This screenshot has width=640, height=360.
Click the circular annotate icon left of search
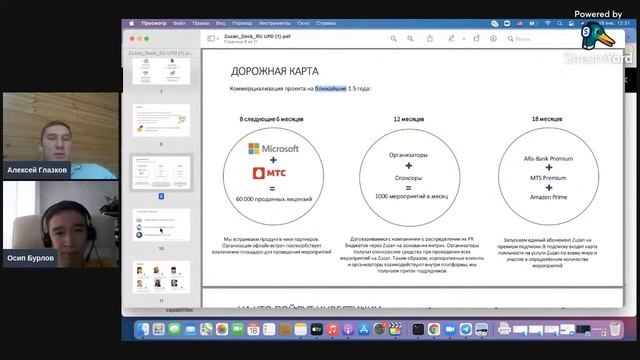pos(493,38)
